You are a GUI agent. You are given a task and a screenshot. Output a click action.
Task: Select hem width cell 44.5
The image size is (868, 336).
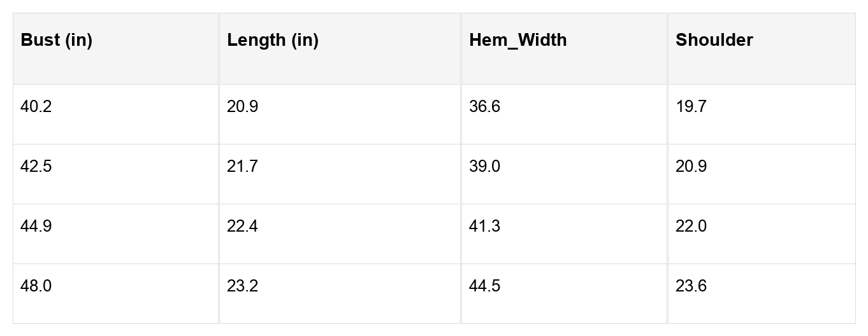[484, 286]
